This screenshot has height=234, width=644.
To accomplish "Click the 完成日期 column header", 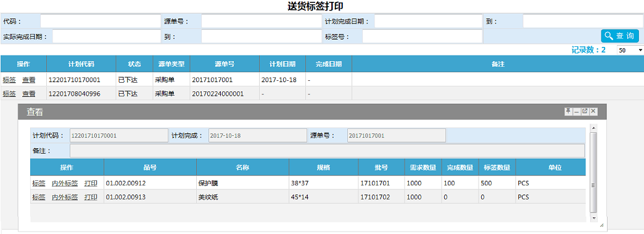I will tap(329, 64).
